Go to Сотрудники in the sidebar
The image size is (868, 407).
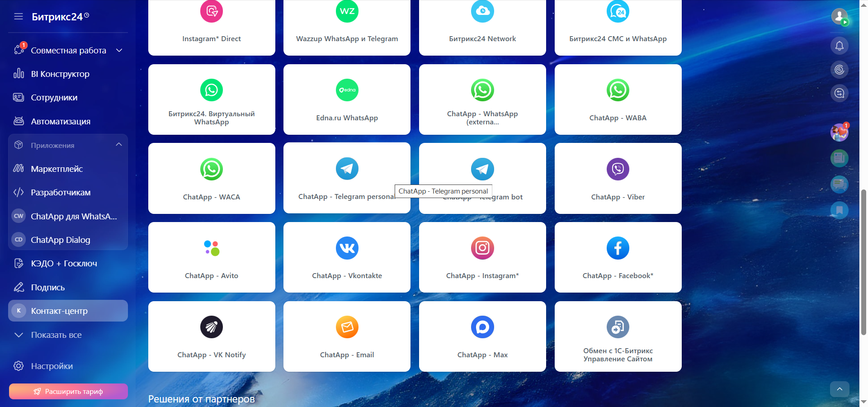pos(54,98)
